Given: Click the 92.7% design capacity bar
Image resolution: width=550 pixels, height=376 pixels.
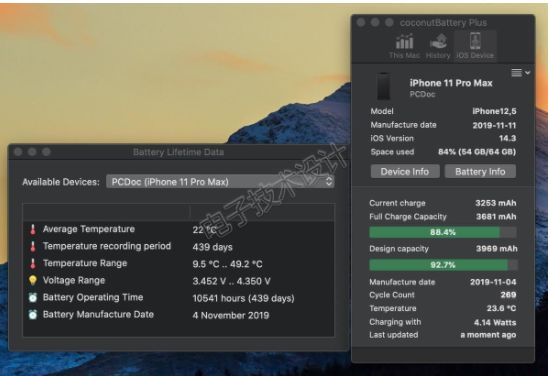Looking at the screenshot, I should coord(443,265).
